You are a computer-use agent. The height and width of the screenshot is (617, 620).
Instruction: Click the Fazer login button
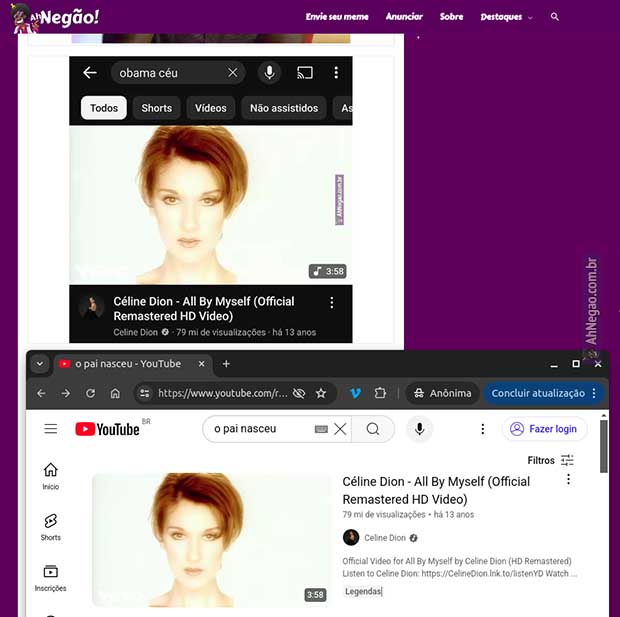coord(544,429)
